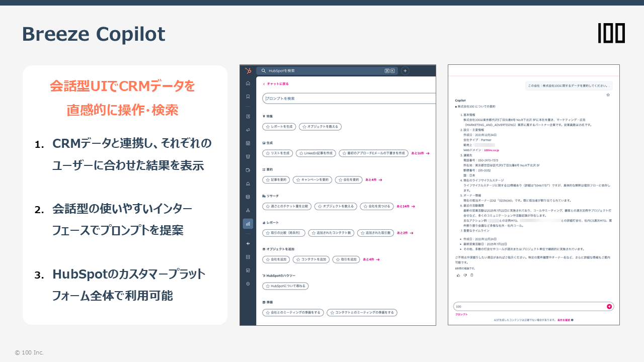Click the user message bubble about 株式会社100
Screen dimensions: 644x362
pyautogui.click(x=569, y=86)
